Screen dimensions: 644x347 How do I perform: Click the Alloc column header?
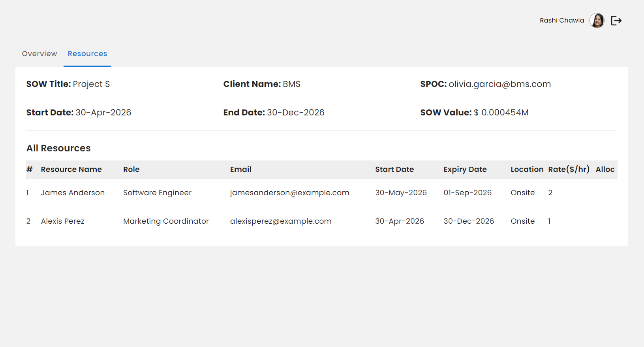(605, 170)
